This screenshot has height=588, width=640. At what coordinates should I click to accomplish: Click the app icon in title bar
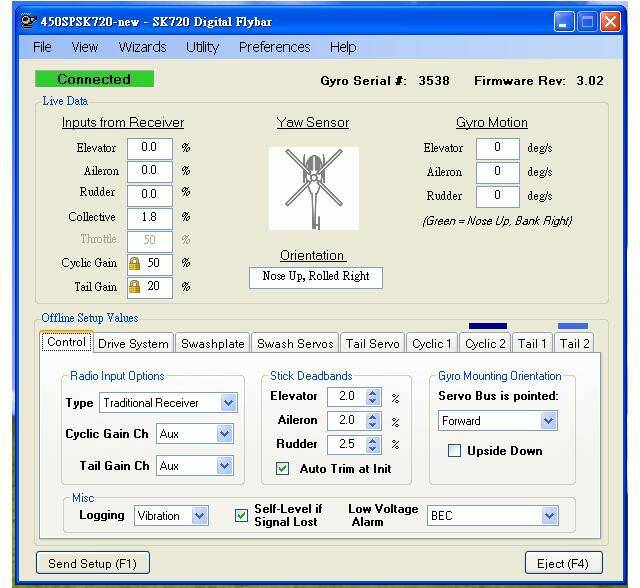(28, 21)
